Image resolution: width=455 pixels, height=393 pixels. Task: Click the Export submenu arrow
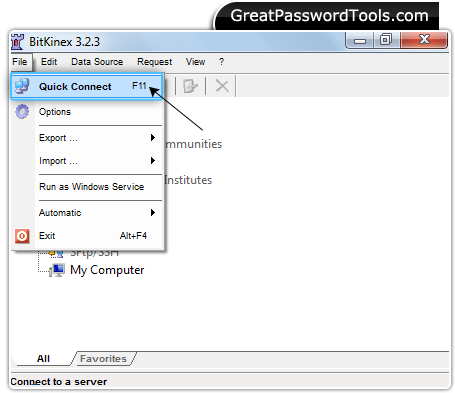point(153,137)
